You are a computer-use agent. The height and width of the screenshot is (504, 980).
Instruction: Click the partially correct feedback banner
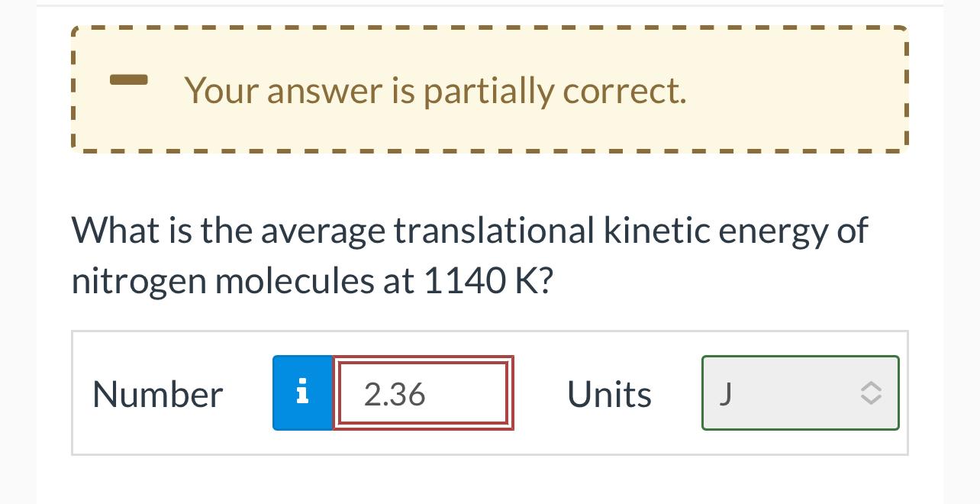(x=489, y=89)
